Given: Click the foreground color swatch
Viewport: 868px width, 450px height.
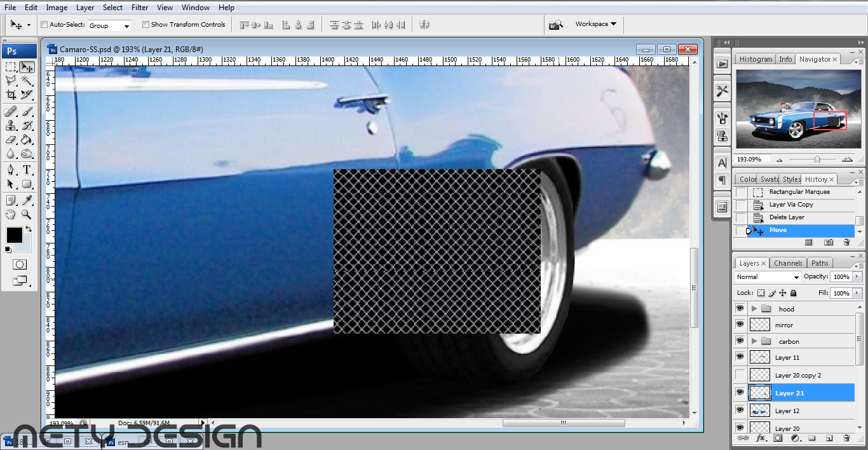Looking at the screenshot, I should [x=14, y=235].
